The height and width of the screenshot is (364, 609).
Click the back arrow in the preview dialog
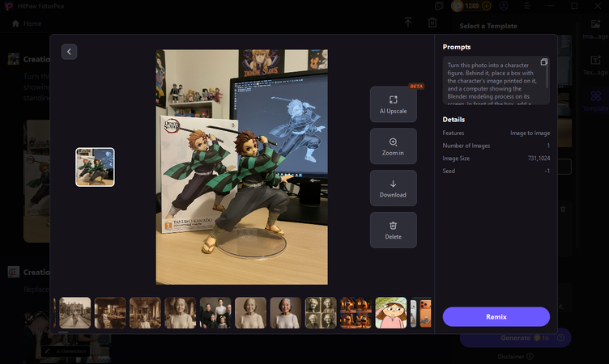point(69,52)
